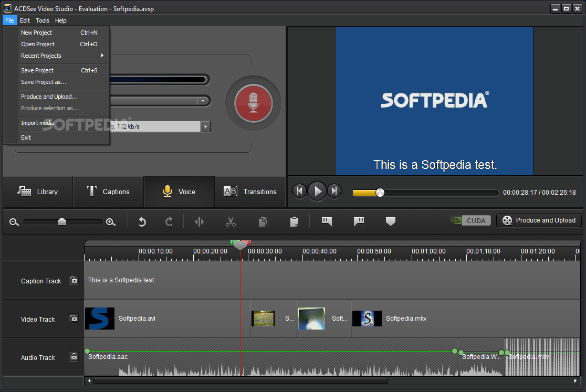Viewport: 586px width, 392px height.
Task: Toggle lock on the Caption Track
Action: 74,280
